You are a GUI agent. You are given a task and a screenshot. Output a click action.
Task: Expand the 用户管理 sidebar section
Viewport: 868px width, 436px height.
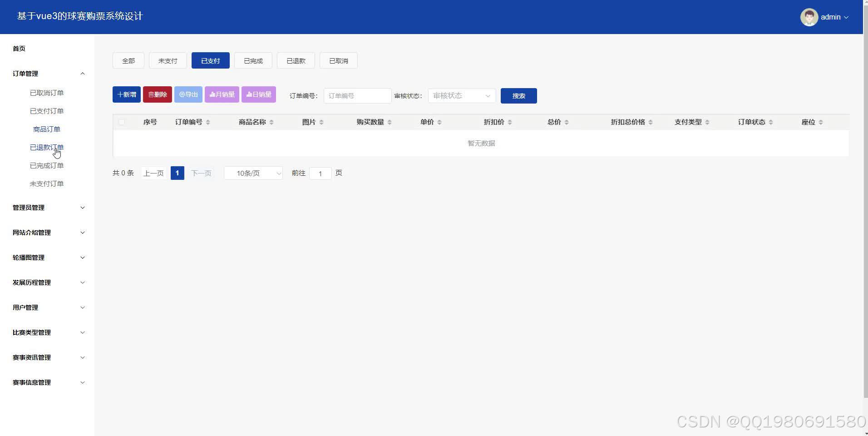[x=47, y=307]
